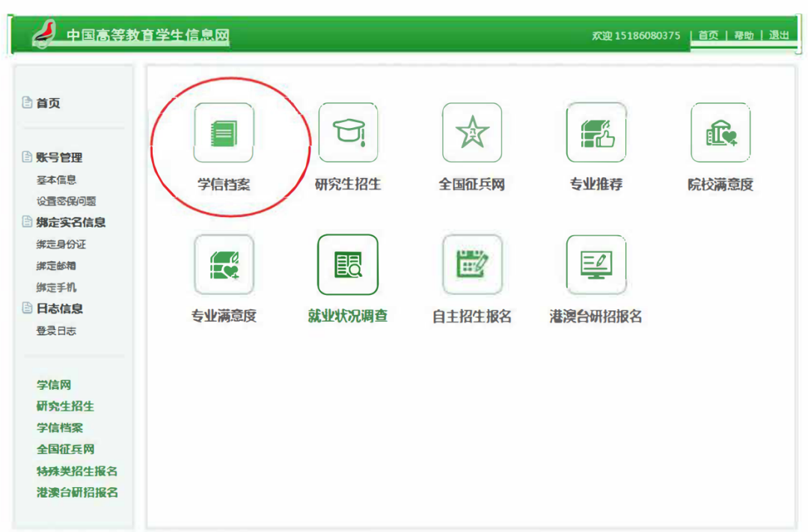Click the 全国征兵网 label in the main grid
808x532 pixels.
coord(471,184)
